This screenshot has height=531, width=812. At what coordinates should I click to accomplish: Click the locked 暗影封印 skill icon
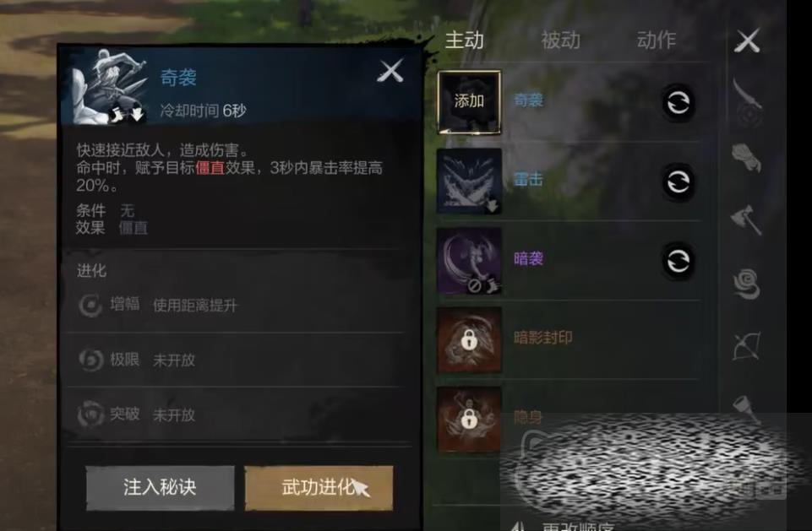click(x=469, y=340)
